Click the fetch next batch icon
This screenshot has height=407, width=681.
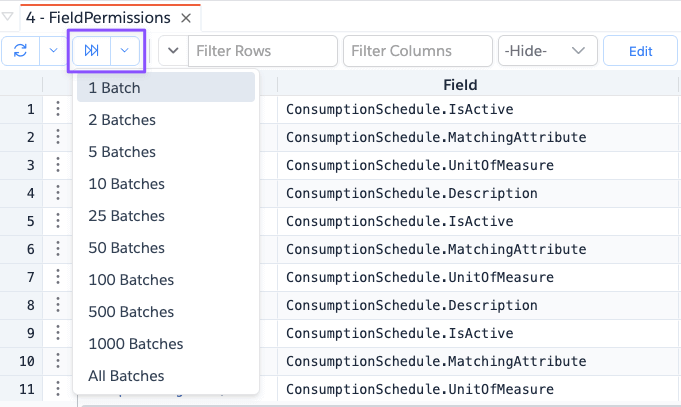(x=92, y=51)
